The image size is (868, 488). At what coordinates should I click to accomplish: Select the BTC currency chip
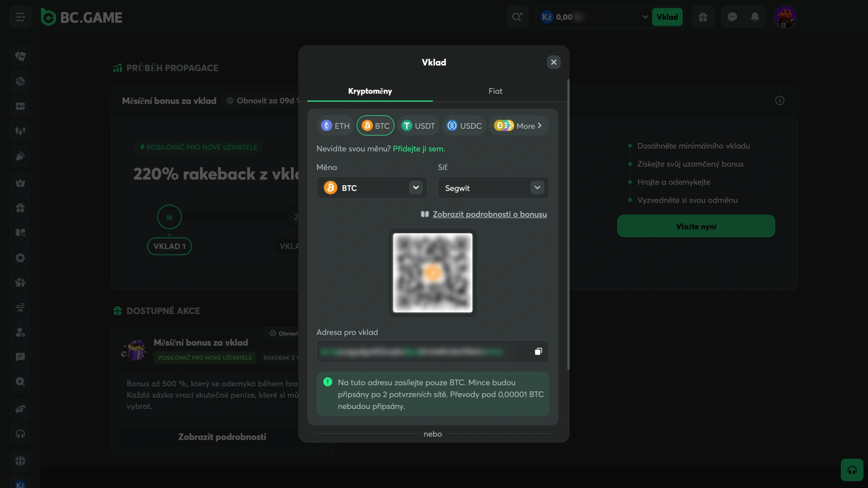point(376,126)
